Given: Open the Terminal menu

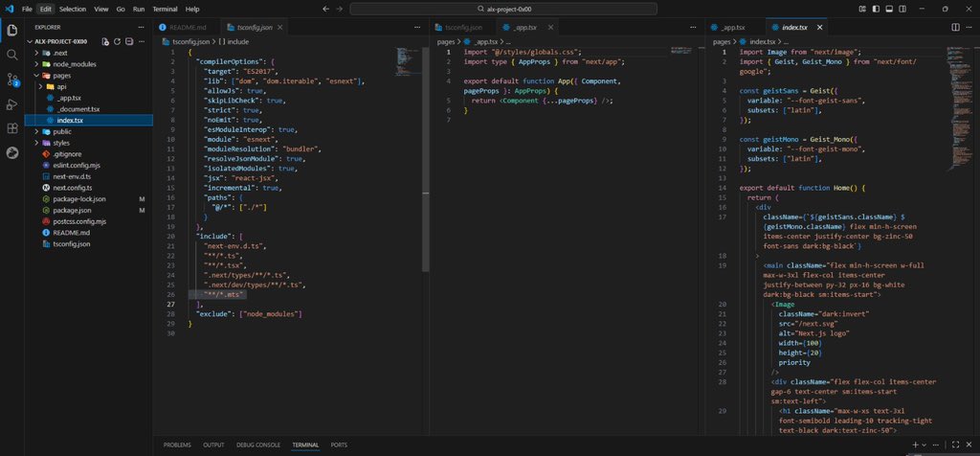Looking at the screenshot, I should [x=165, y=9].
